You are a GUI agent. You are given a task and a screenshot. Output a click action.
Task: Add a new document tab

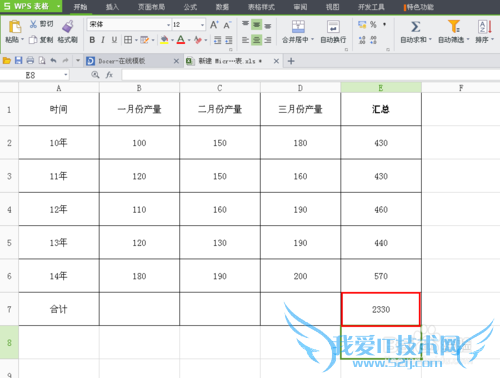[291, 61]
